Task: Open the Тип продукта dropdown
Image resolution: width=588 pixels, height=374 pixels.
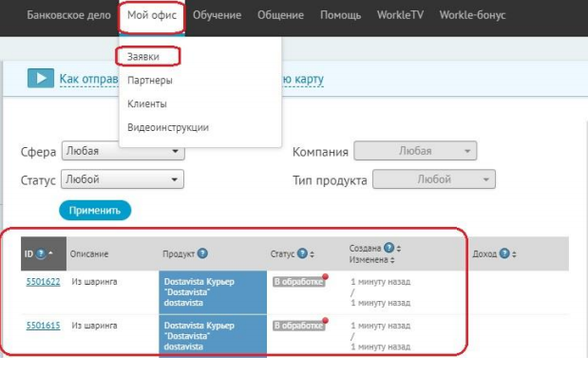Action: pos(434,179)
